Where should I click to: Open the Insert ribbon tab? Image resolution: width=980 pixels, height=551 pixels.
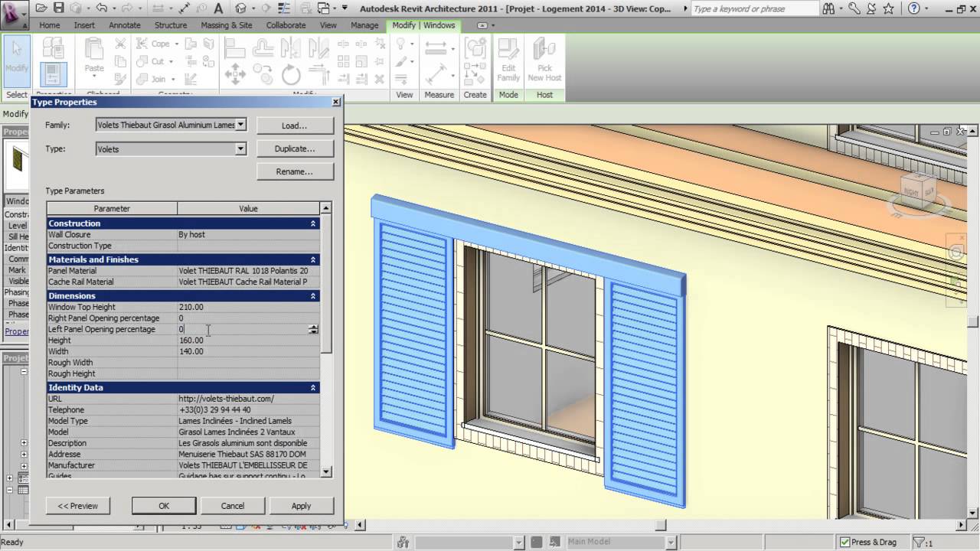point(84,25)
